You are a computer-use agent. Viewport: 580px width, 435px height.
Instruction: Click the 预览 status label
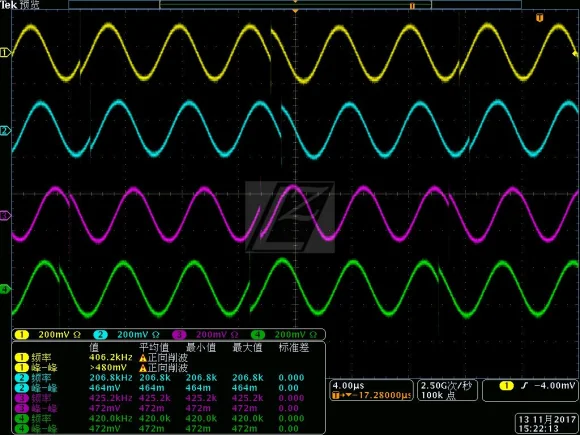point(30,4)
